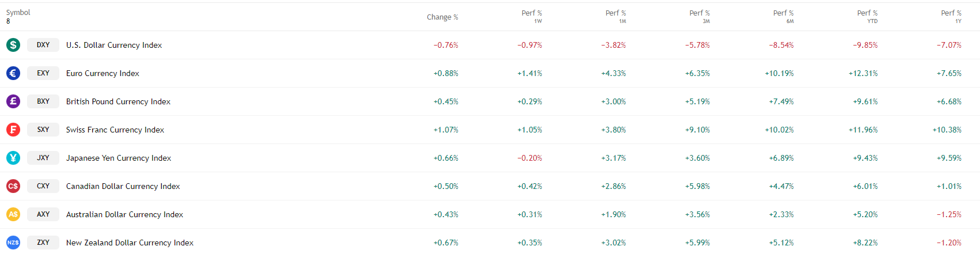Open the Japanese Yen Currency Index link
This screenshot has width=980, height=265.
119,158
